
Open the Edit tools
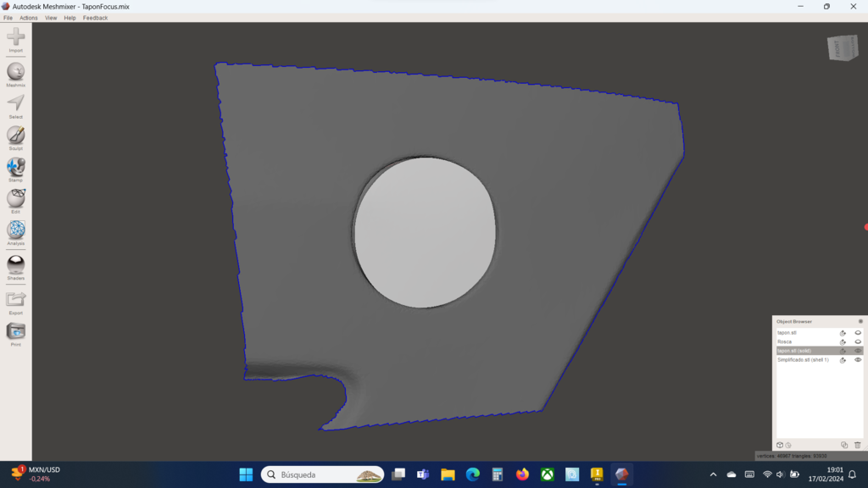(x=15, y=201)
